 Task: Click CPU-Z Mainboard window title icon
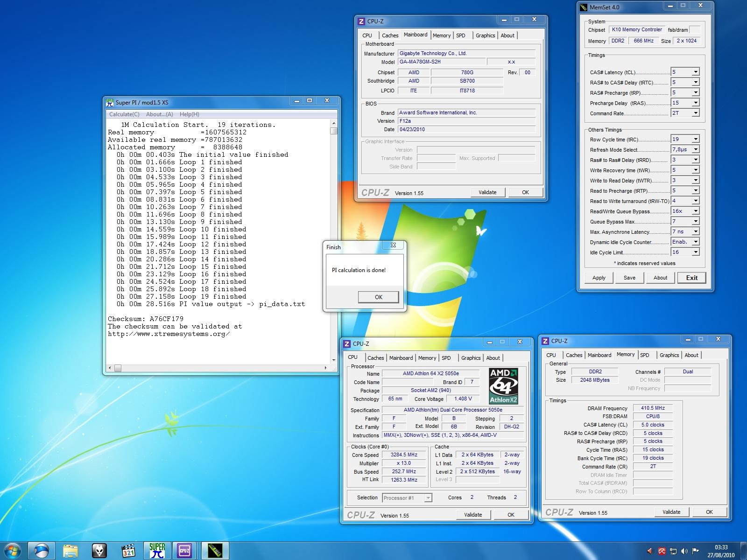pos(361,21)
